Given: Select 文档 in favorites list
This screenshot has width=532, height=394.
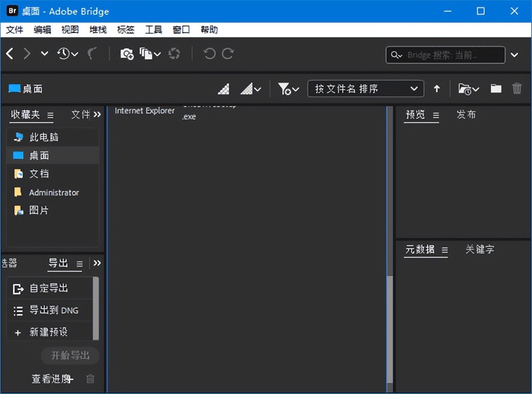Looking at the screenshot, I should (x=39, y=174).
